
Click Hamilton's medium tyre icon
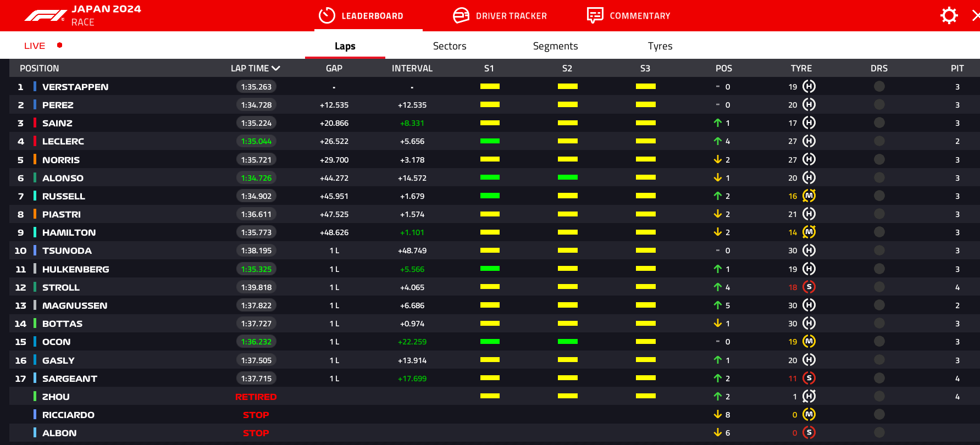point(809,232)
